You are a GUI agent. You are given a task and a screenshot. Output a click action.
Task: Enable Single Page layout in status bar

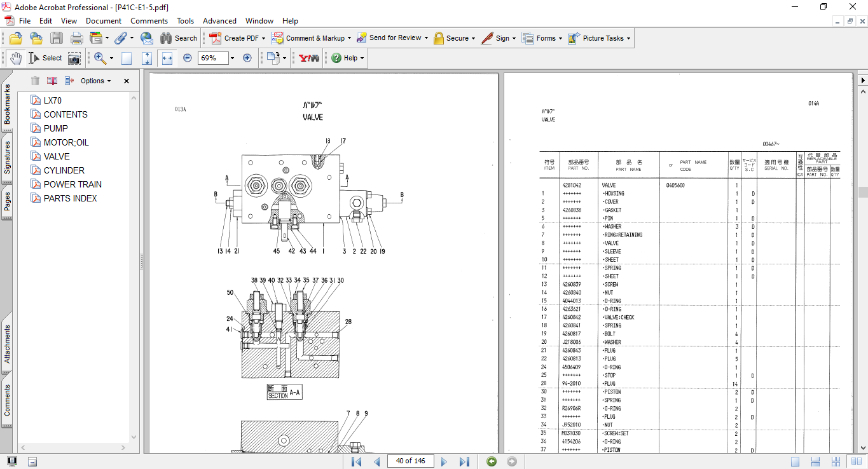(795, 461)
